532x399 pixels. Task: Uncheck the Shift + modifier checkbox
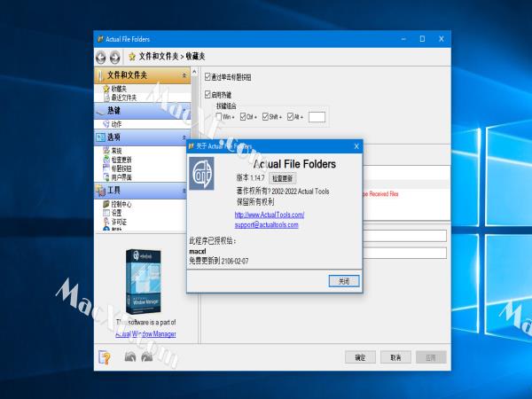coord(266,116)
